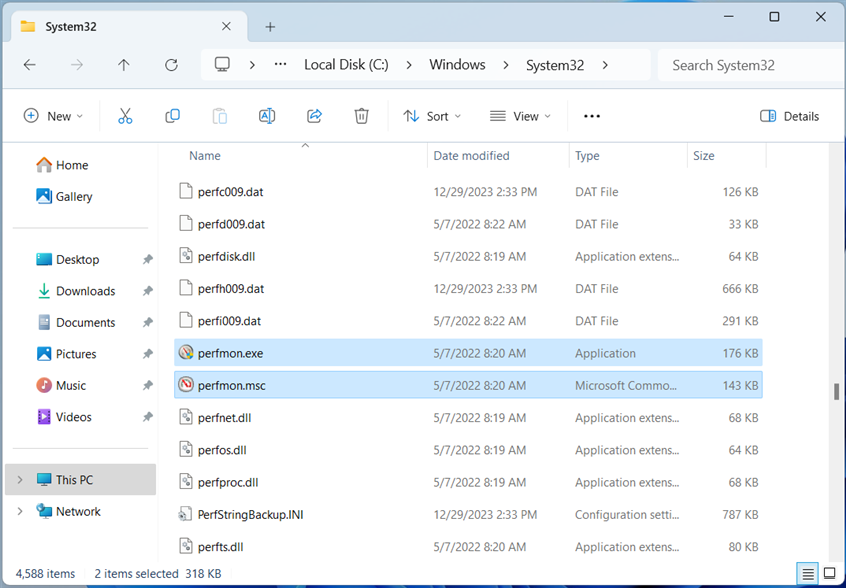The height and width of the screenshot is (588, 846).
Task: Navigate back with the back arrow
Action: (x=30, y=65)
